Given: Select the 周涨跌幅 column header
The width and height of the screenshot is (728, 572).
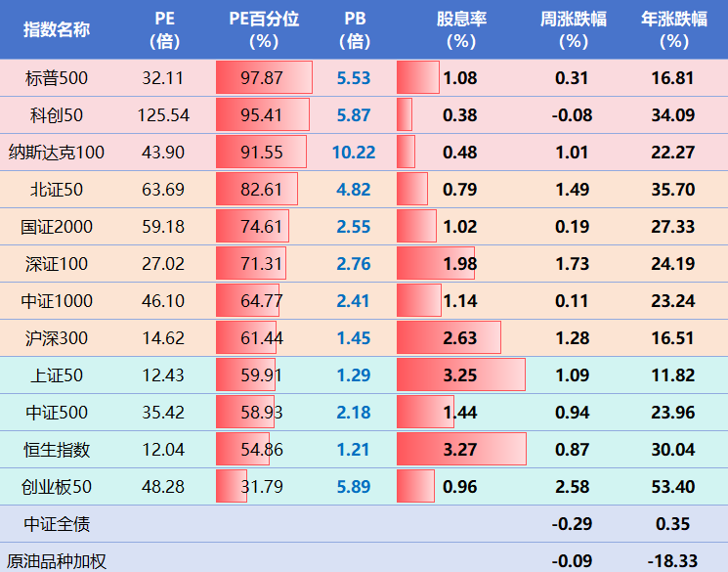Looking at the screenshot, I should click(572, 29).
